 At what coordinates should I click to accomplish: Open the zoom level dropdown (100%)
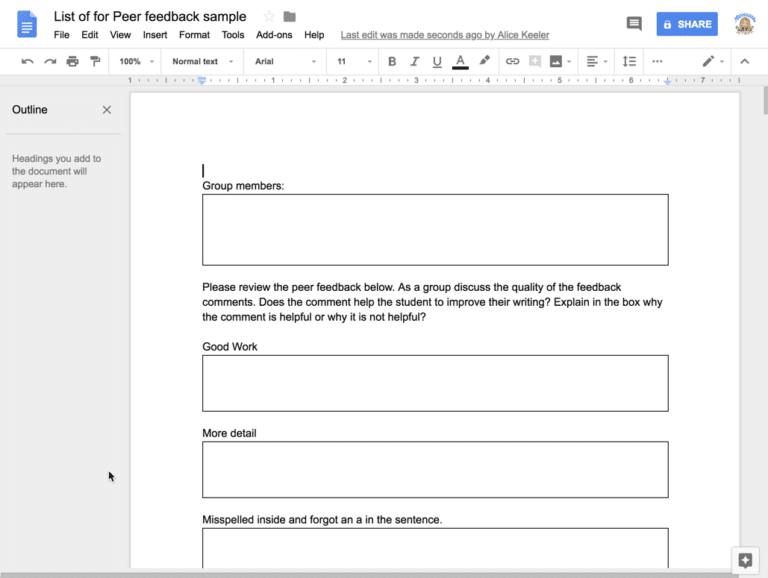tap(136, 61)
